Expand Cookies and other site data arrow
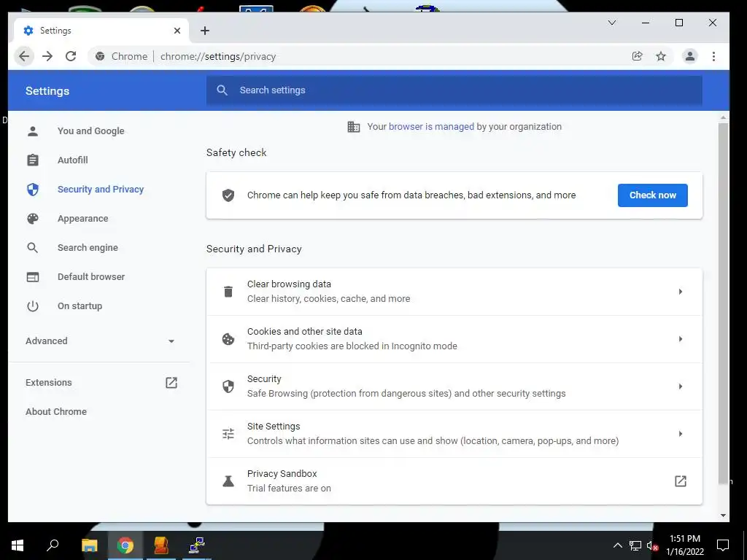Image resolution: width=747 pixels, height=560 pixels. (681, 339)
